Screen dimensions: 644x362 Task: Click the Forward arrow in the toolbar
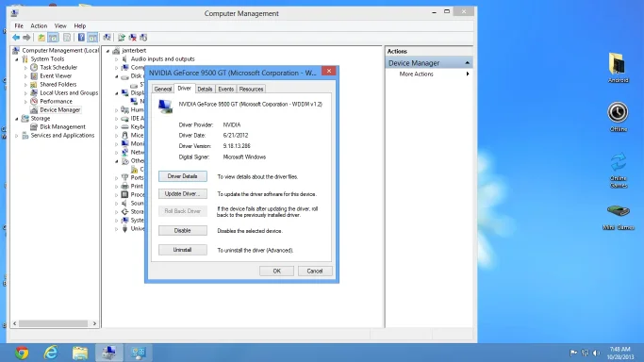26,38
